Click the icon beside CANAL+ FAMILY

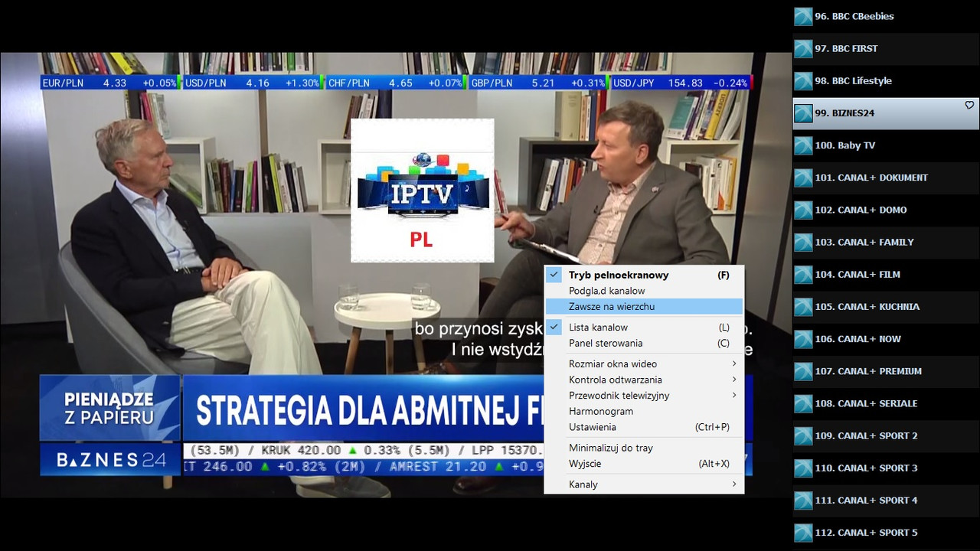[803, 242]
